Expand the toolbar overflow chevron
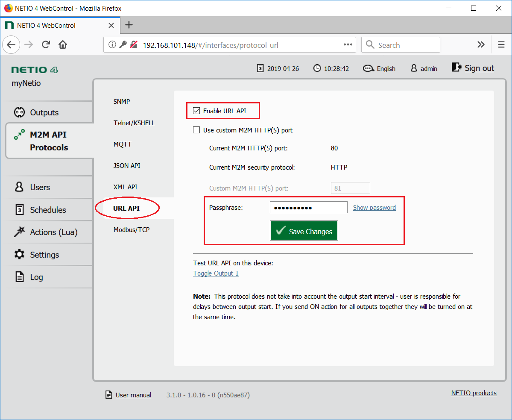 point(481,45)
